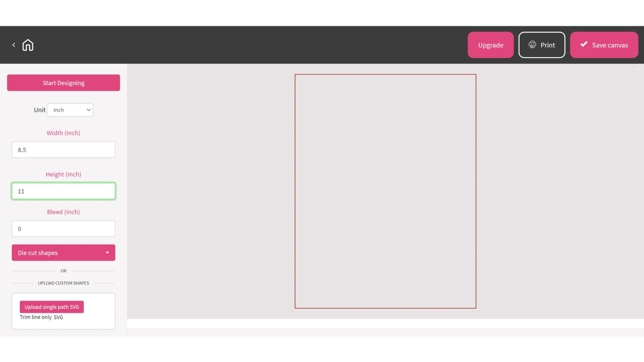Screen dimensions: 644x362
Task: Toggle the Bleed value input field
Action: point(63,228)
